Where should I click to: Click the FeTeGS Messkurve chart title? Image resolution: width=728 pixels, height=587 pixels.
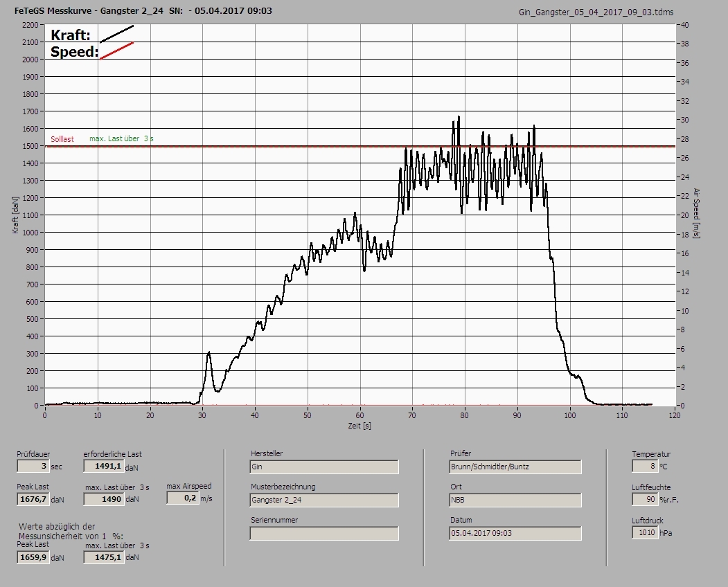tap(143, 10)
